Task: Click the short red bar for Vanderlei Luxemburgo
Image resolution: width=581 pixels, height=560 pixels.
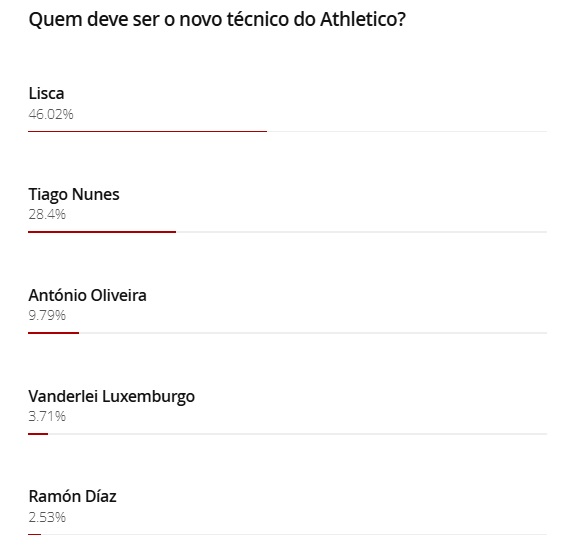Action: (38, 434)
